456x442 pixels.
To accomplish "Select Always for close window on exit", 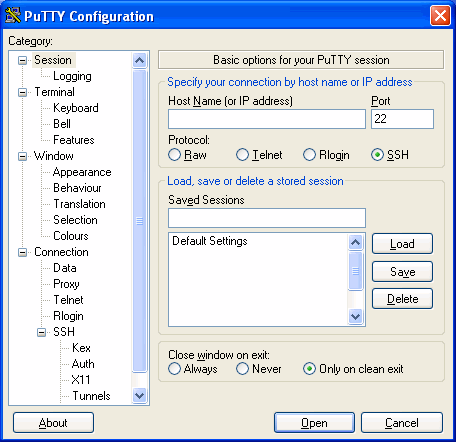I will point(174,369).
